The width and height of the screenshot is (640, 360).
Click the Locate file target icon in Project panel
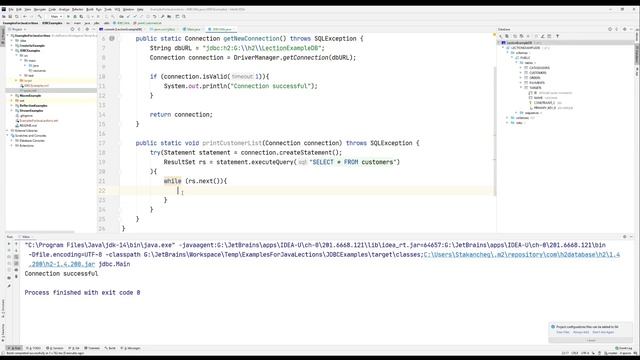pos(72,29)
